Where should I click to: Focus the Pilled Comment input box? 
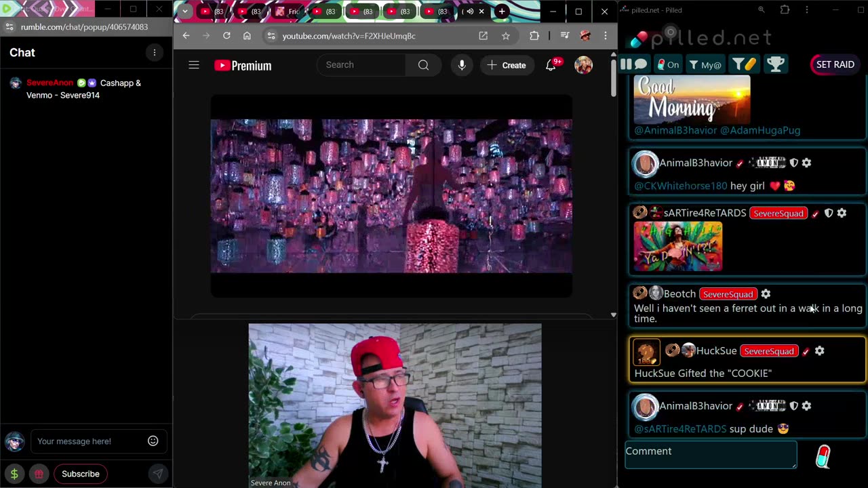pyautogui.click(x=711, y=455)
